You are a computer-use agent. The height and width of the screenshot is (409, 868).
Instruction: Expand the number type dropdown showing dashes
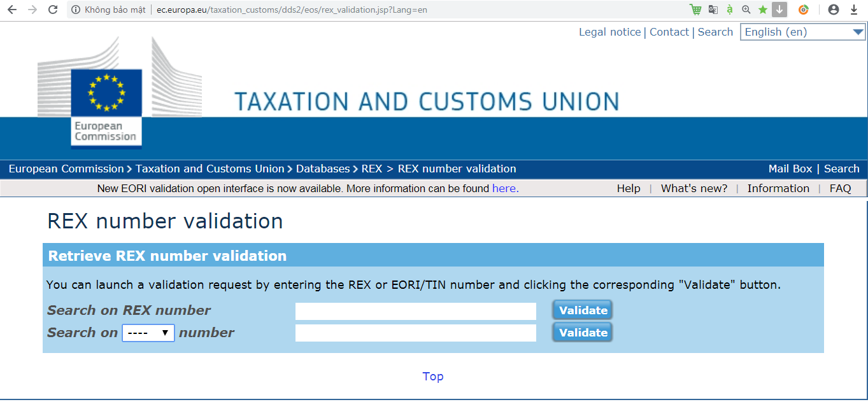pyautogui.click(x=148, y=333)
